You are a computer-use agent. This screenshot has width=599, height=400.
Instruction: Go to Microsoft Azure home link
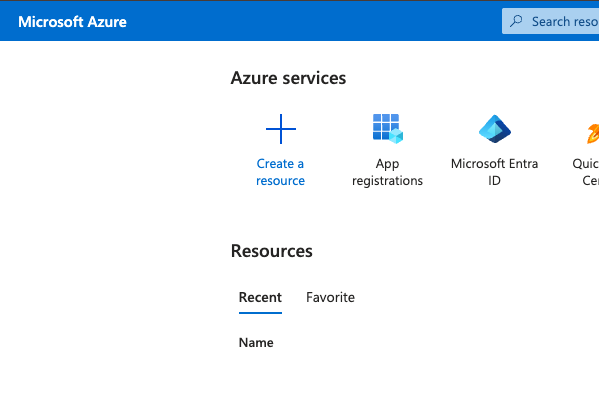[x=73, y=22]
